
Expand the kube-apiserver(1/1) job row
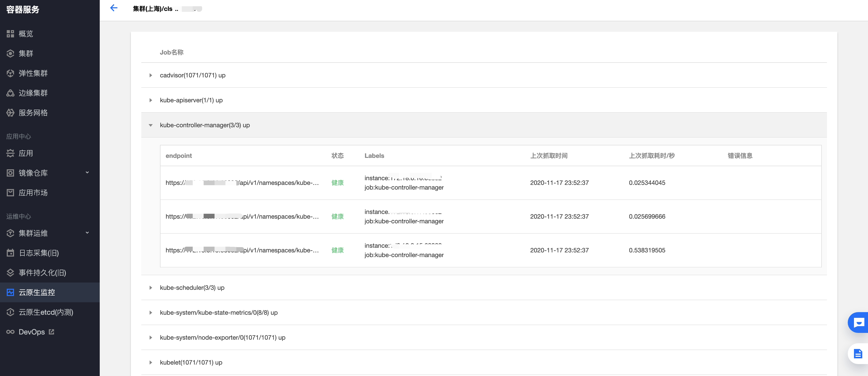click(151, 100)
